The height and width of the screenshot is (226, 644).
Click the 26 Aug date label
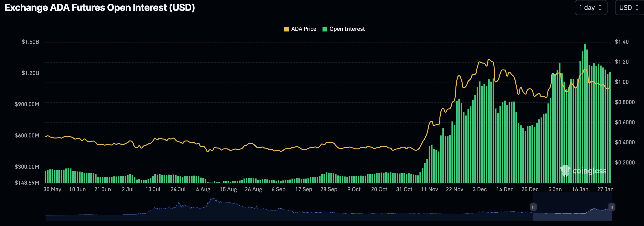click(x=254, y=189)
